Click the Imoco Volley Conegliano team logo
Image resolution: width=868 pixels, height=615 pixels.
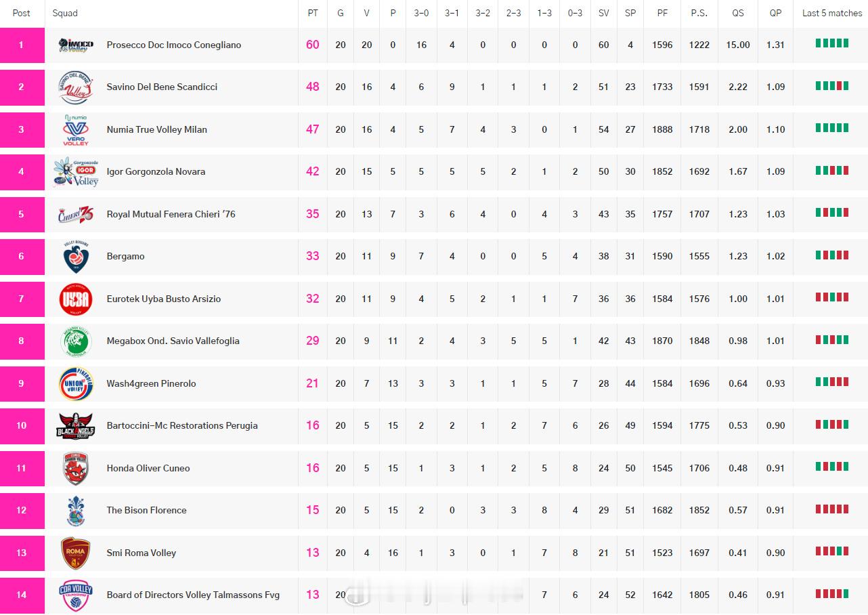(x=76, y=45)
